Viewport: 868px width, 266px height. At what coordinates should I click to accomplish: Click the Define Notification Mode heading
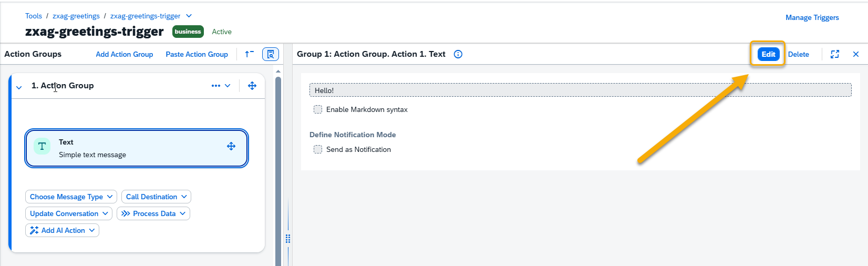tap(353, 135)
